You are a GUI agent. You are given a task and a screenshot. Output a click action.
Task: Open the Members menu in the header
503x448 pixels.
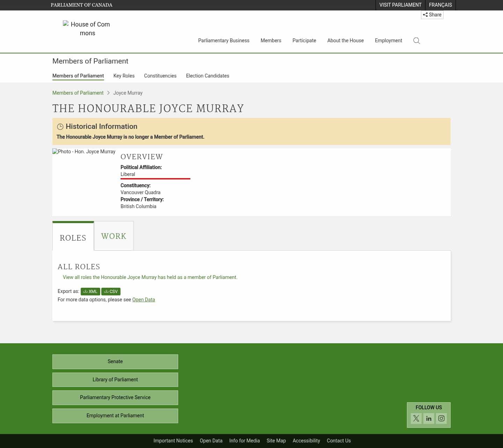[271, 41]
